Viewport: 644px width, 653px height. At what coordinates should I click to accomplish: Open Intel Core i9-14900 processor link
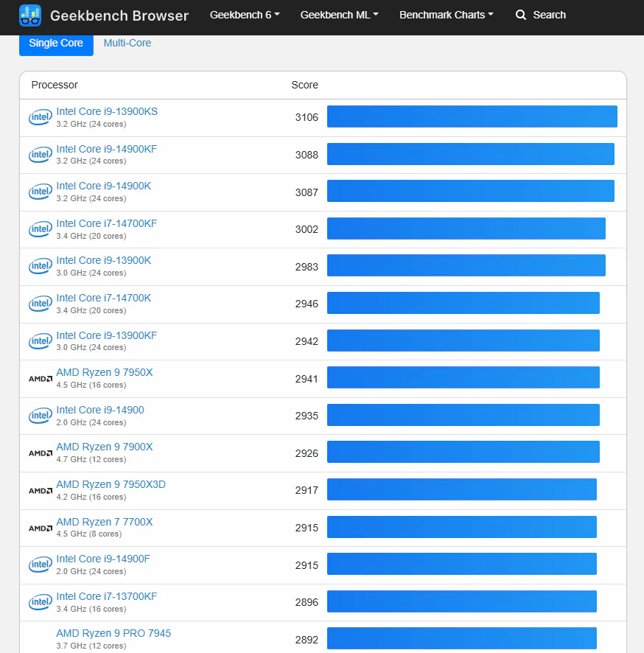(x=100, y=411)
